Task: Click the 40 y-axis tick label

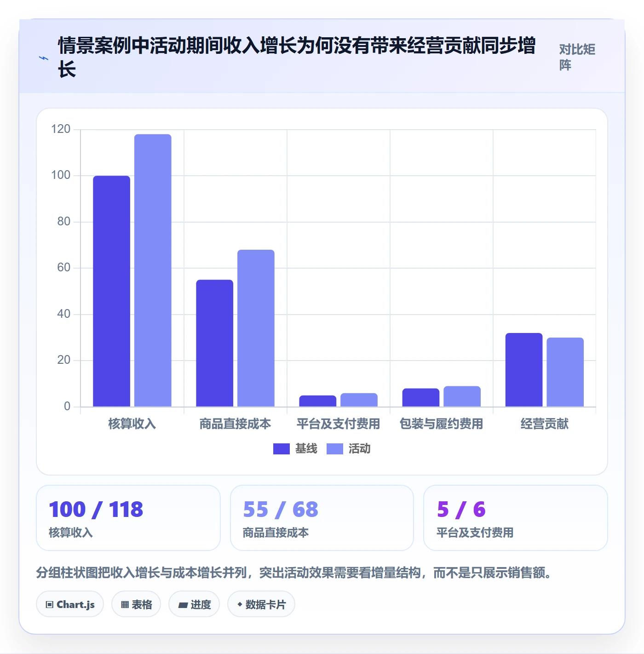Action: (x=64, y=314)
